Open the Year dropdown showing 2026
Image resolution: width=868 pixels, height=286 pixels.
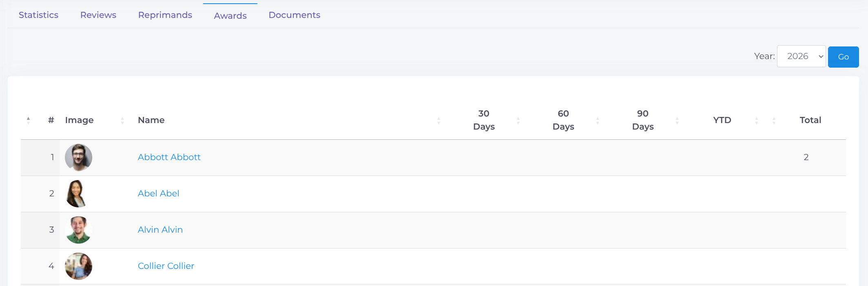pyautogui.click(x=802, y=56)
